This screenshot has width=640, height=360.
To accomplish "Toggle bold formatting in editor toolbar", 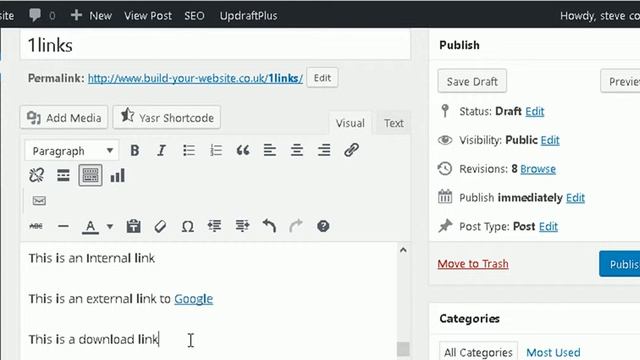I will [x=134, y=151].
